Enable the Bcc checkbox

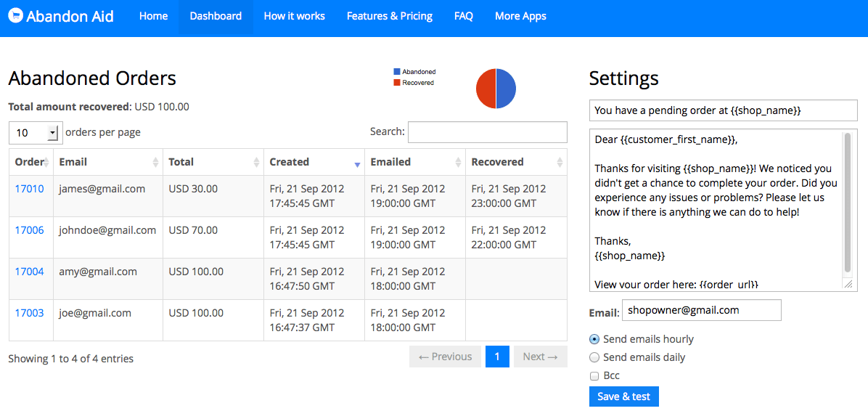click(x=594, y=376)
